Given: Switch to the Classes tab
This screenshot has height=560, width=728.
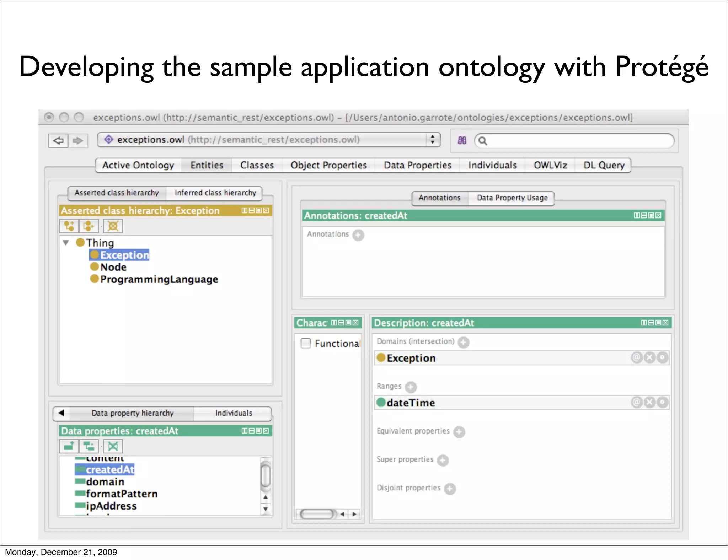Looking at the screenshot, I should [x=257, y=165].
